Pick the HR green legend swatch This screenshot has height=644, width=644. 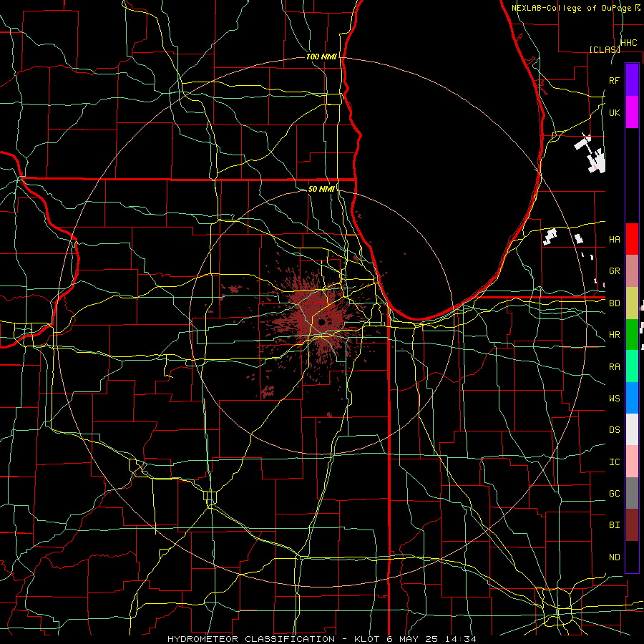point(632,334)
